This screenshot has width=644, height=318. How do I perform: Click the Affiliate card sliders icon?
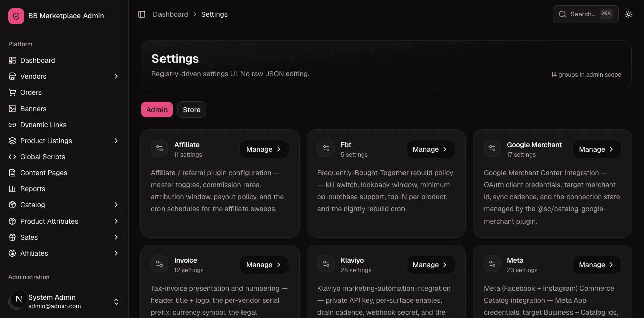[x=159, y=148]
